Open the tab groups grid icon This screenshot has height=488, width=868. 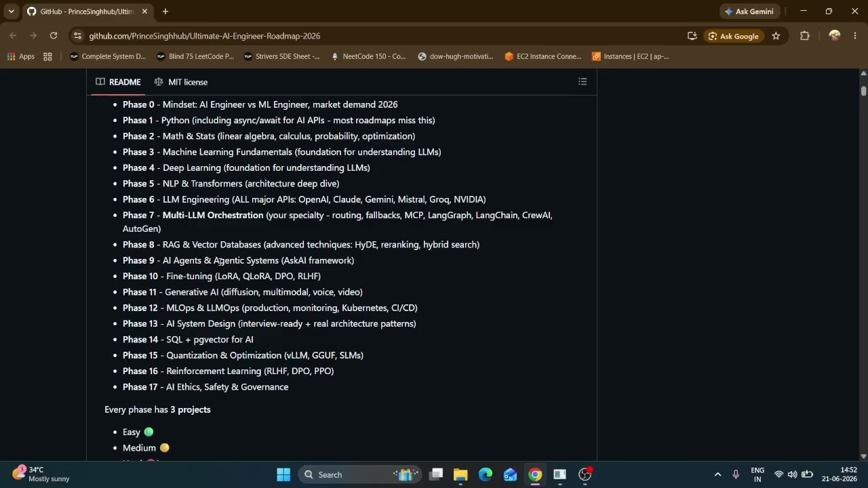point(47,56)
